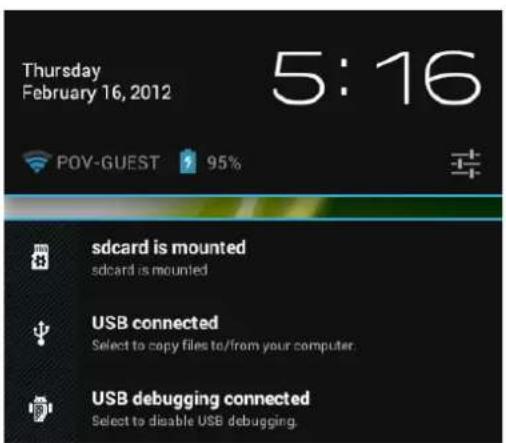The height and width of the screenshot is (443, 506).
Task: Select 'Select to disable USB debugging' text
Action: (194, 421)
